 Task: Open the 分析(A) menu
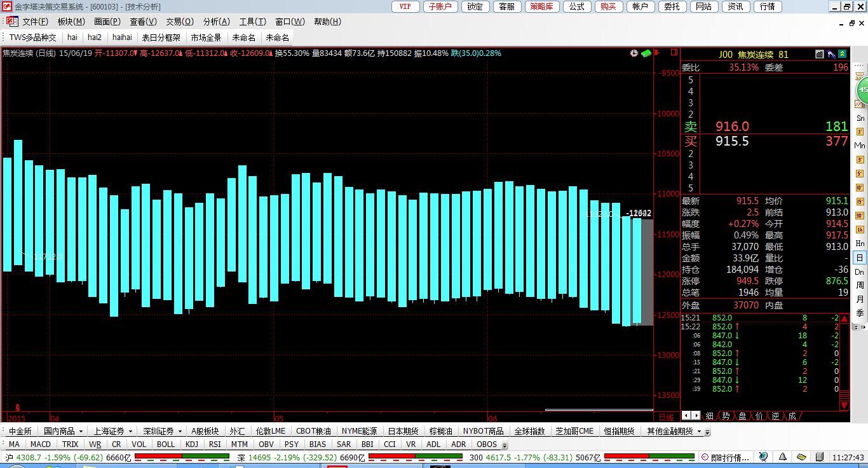(x=216, y=22)
